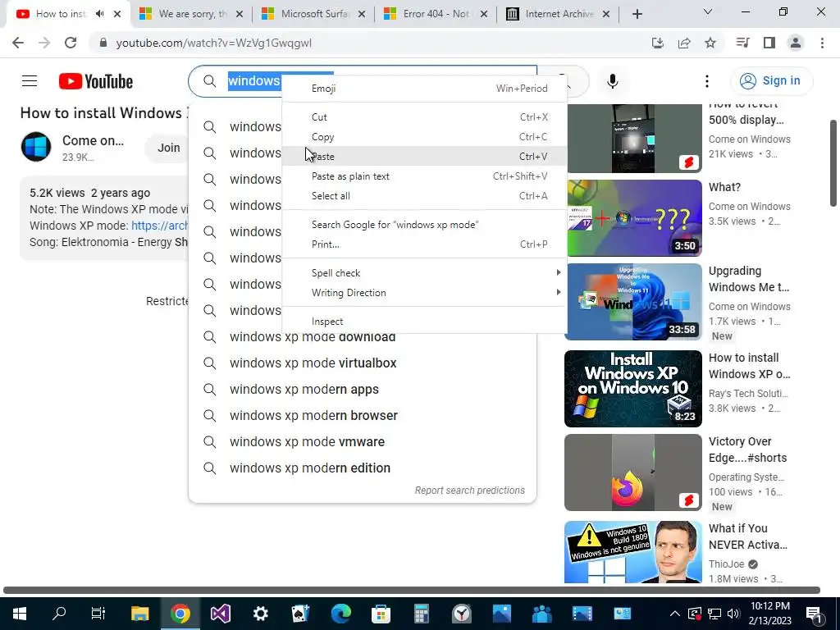Screen dimensions: 840x630
Task: Open Calculator from the taskbar
Action: (421, 614)
